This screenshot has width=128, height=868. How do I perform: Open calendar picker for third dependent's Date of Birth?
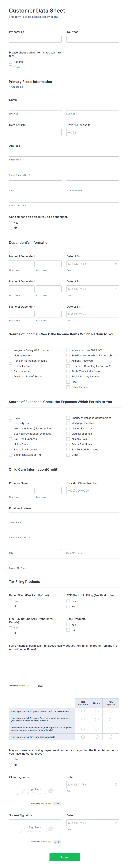coord(116,314)
